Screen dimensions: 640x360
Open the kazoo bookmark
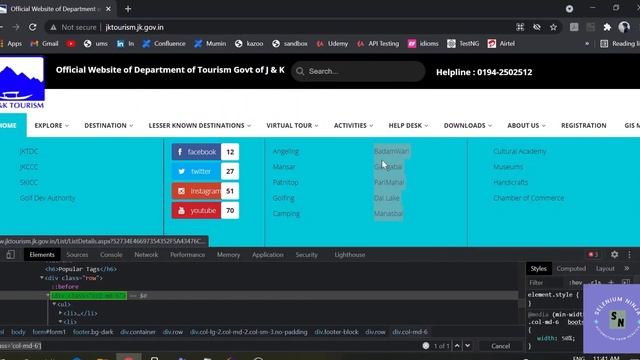249,44
